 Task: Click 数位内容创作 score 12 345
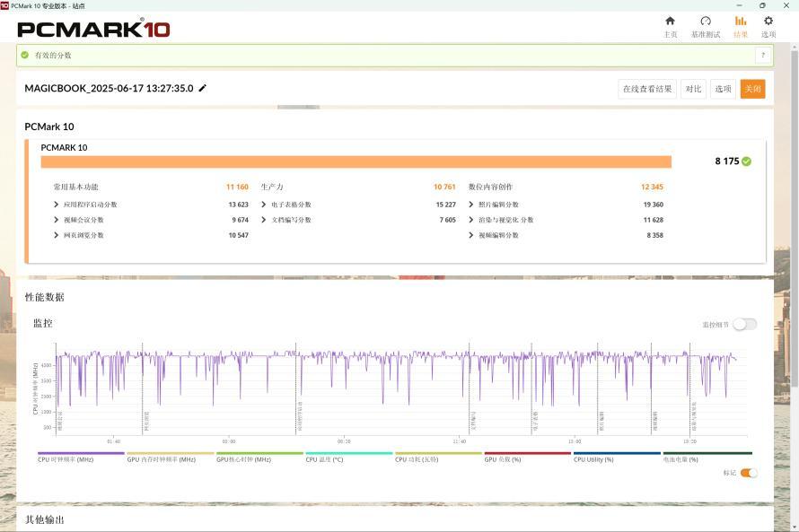tap(652, 187)
